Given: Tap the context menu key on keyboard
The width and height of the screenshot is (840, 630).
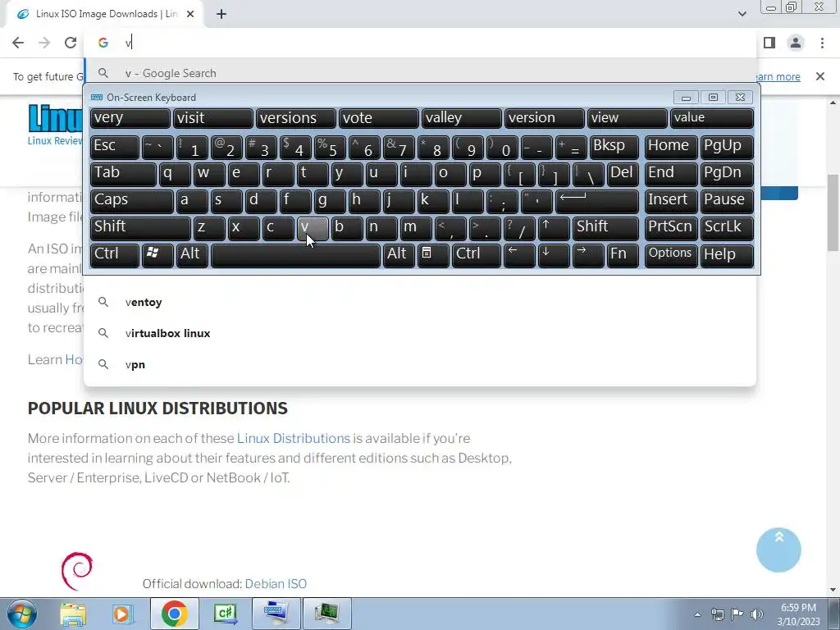Looking at the screenshot, I should click(433, 255).
